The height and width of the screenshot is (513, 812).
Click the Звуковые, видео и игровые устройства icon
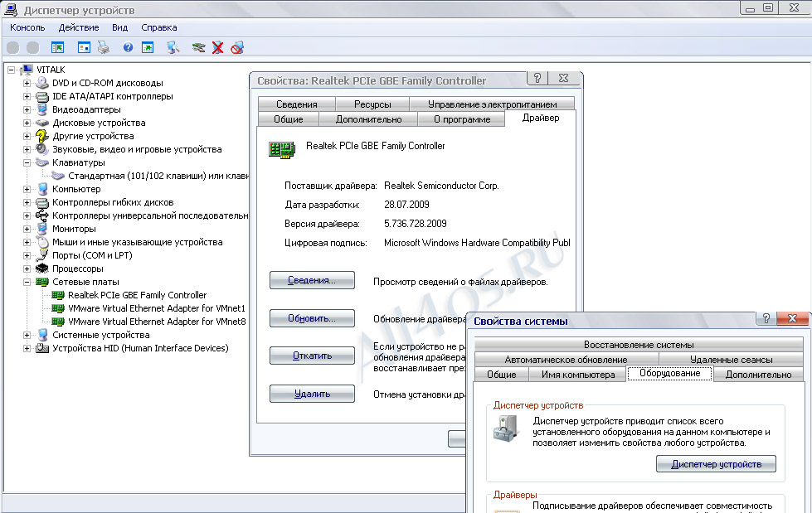(42, 149)
